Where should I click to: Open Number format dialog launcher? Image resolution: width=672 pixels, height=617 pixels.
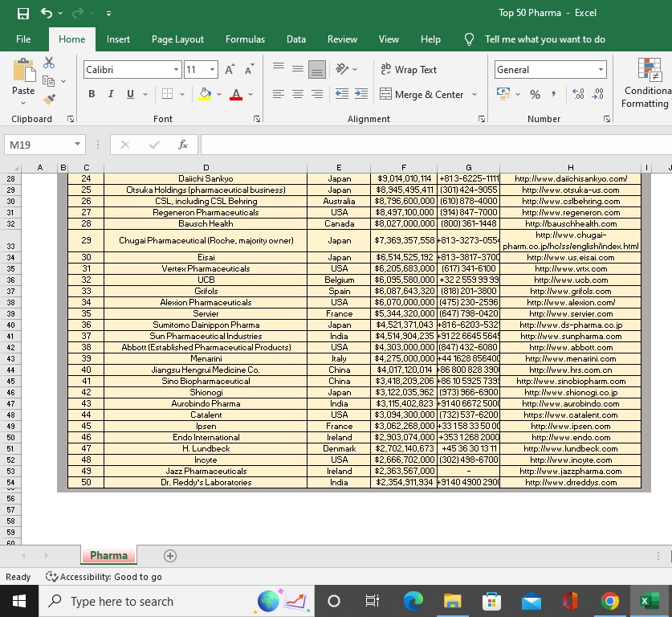coord(607,119)
